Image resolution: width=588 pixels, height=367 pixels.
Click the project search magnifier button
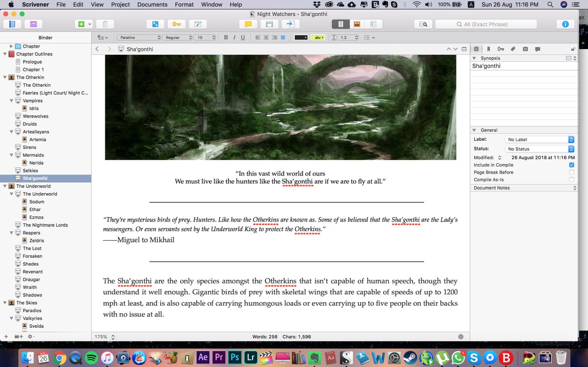click(423, 24)
